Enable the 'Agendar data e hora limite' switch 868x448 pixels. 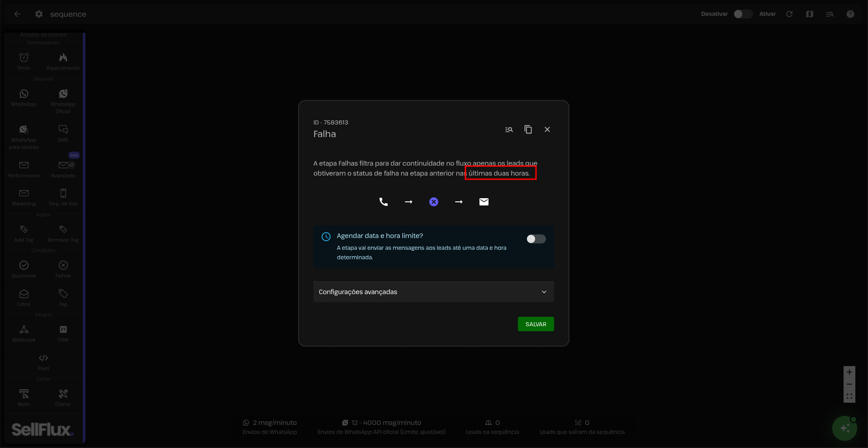536,239
